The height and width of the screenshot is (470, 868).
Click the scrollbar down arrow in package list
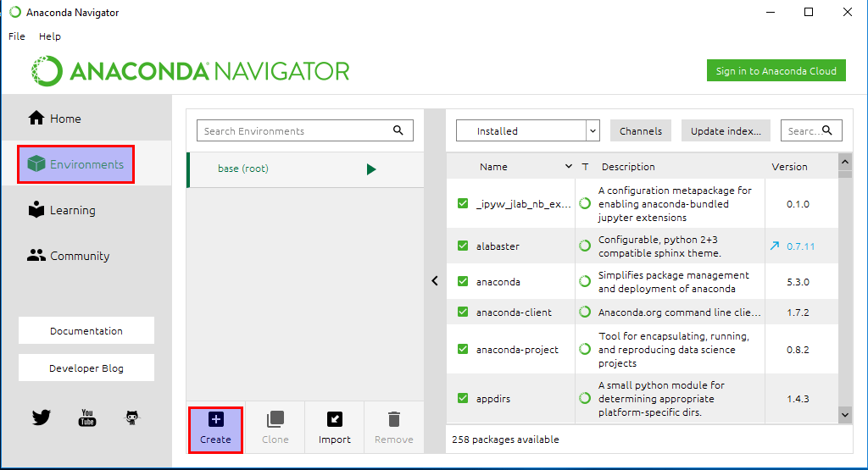[845, 415]
